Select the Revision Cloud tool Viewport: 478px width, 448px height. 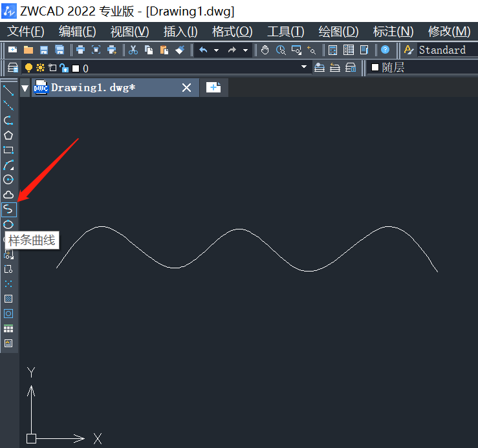point(8,195)
